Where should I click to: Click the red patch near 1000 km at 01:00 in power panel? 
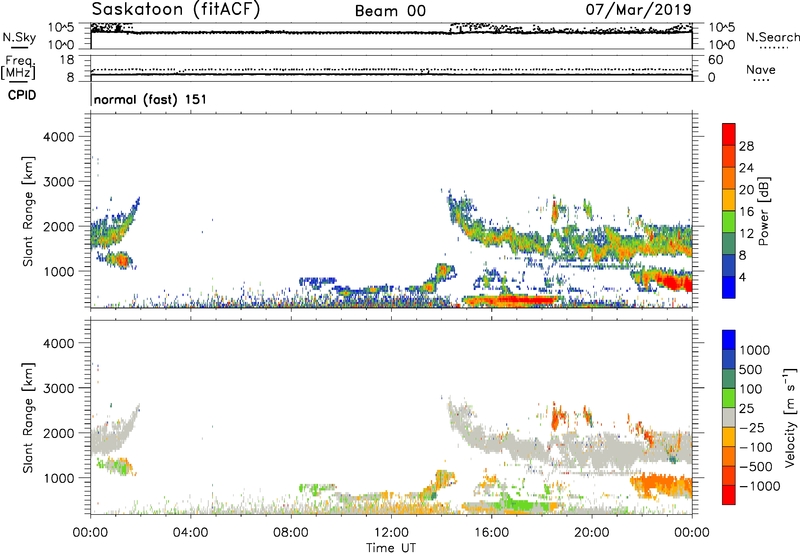pos(122,261)
